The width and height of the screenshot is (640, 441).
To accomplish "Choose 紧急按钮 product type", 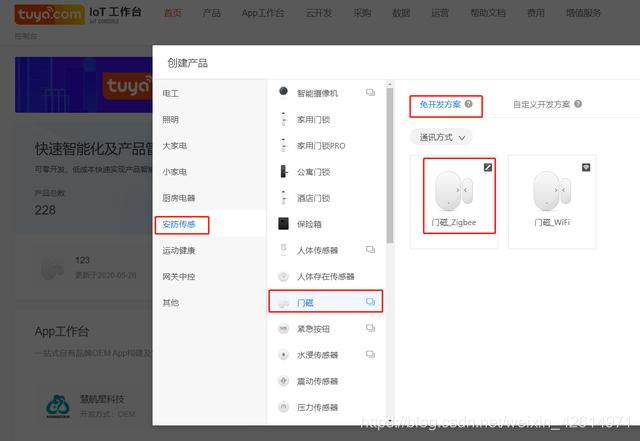I will [326, 329].
